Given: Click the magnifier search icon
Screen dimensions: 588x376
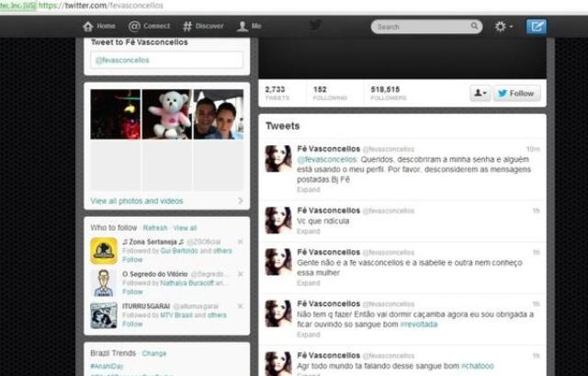Looking at the screenshot, I should 474,26.
